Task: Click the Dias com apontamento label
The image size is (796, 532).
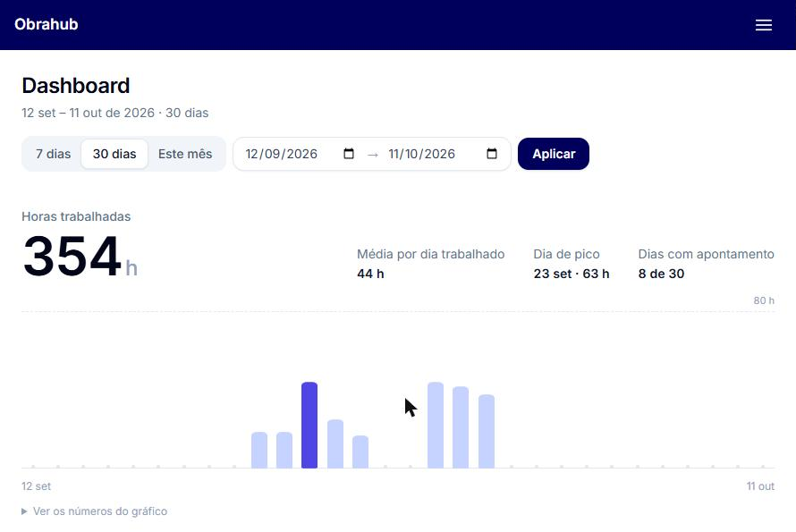Action: click(x=707, y=254)
